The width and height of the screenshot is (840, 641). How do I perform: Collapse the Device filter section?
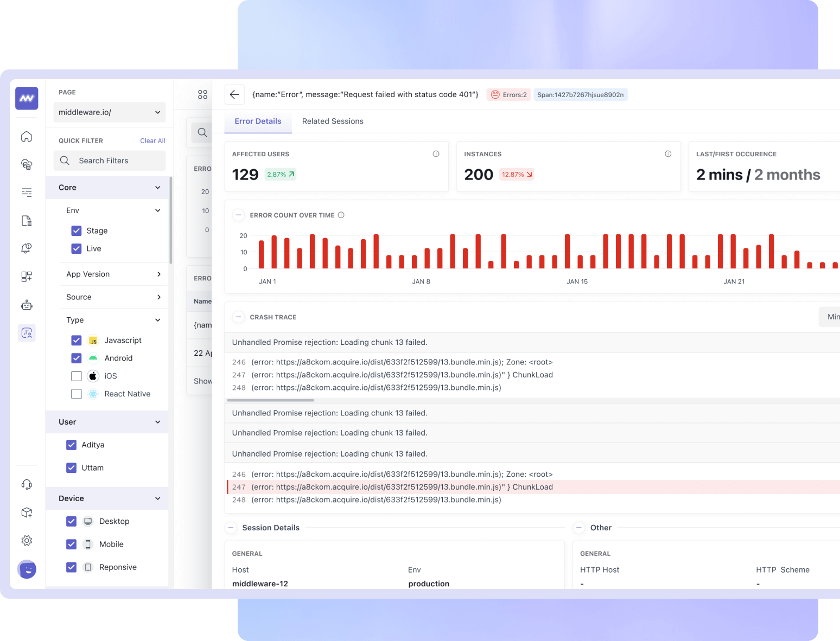coord(157,498)
